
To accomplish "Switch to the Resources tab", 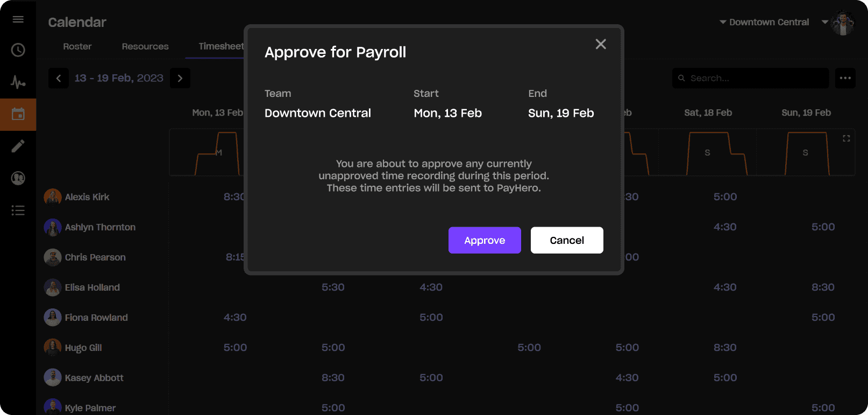I will point(145,46).
